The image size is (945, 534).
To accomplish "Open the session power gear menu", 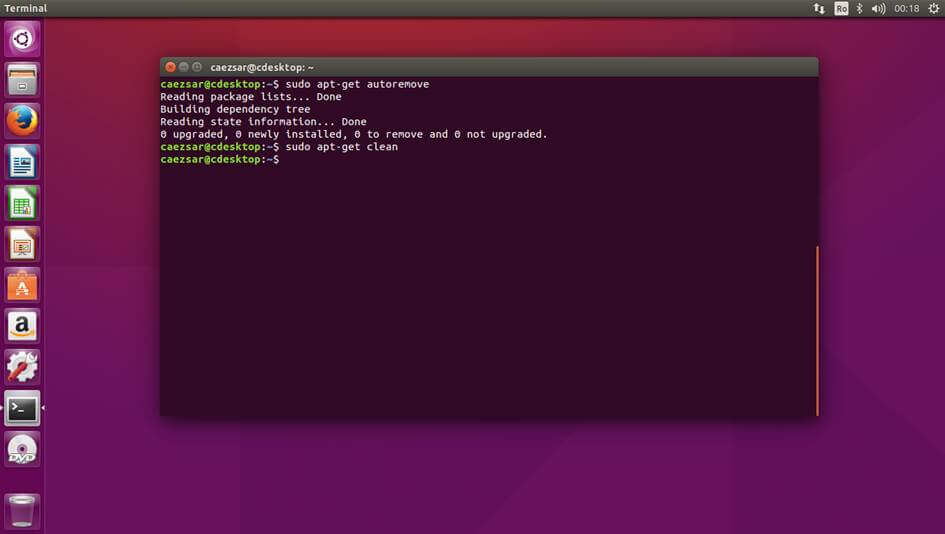I will (x=932, y=8).
